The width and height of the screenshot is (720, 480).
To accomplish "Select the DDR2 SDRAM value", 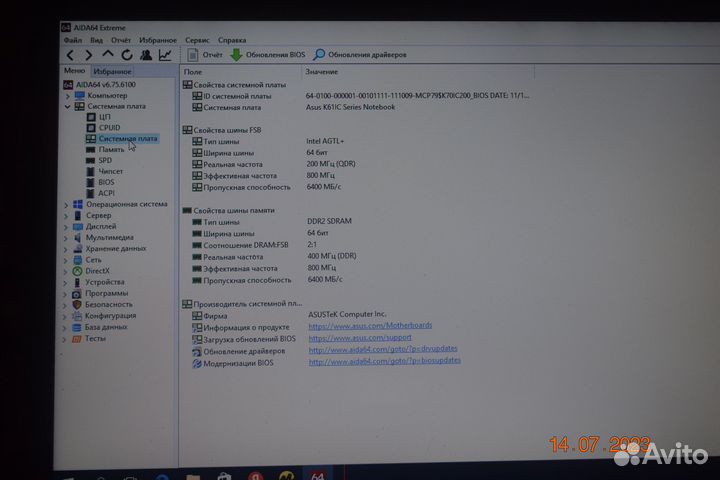I will [x=329, y=221].
